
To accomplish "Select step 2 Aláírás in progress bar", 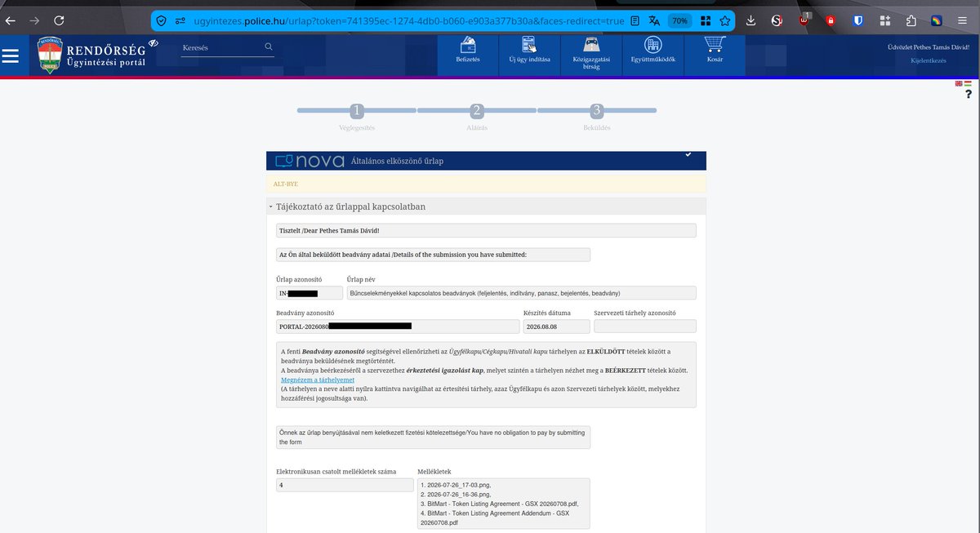I will tap(477, 111).
